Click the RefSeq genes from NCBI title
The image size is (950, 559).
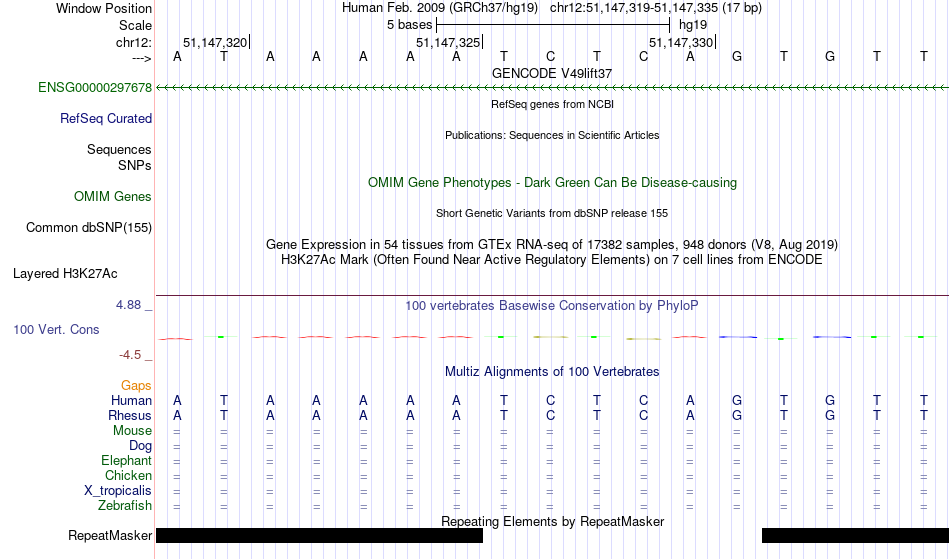pos(553,104)
